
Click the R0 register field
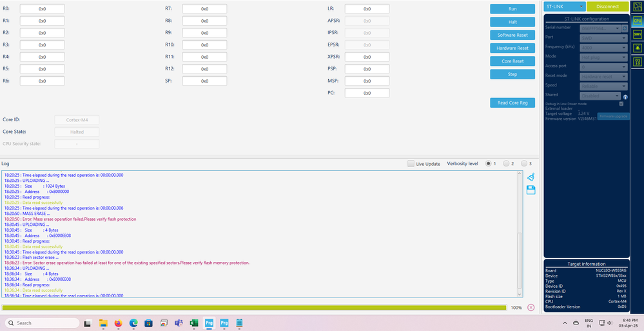pyautogui.click(x=43, y=8)
